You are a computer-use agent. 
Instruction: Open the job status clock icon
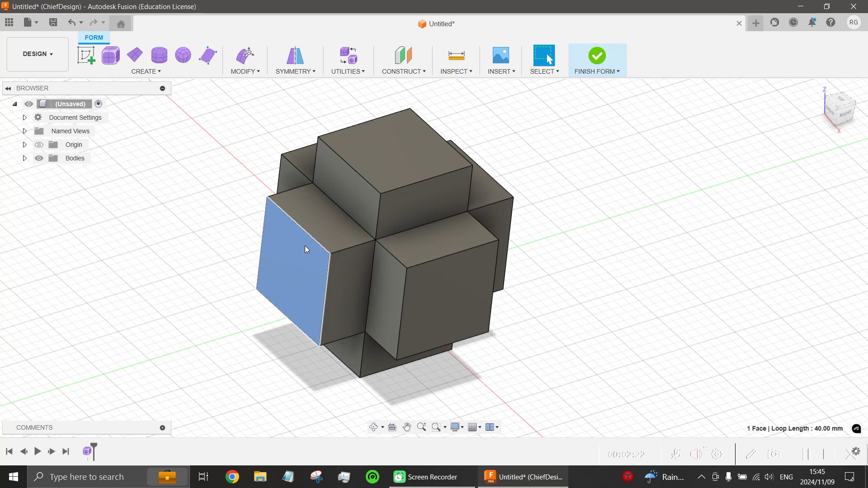pos(793,22)
